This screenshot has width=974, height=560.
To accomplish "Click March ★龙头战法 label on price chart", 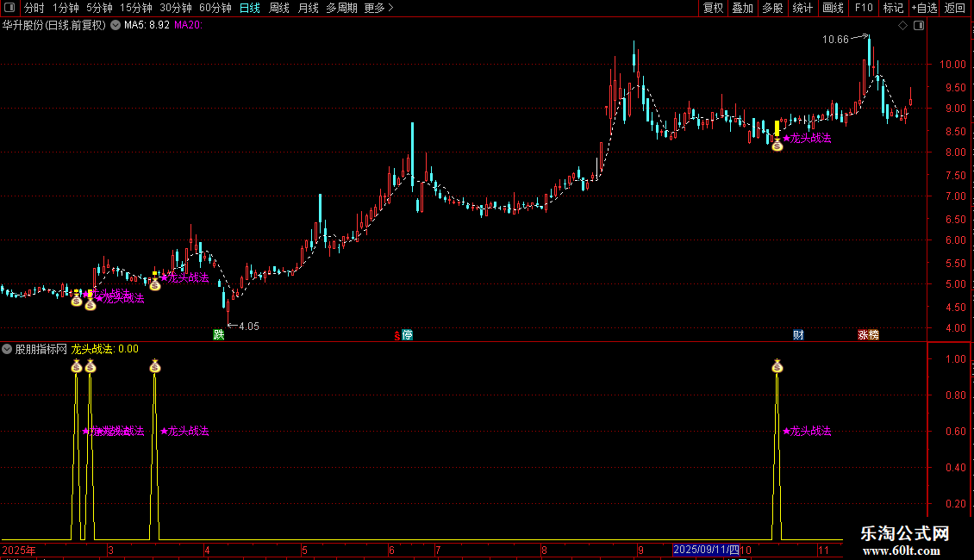I will click(184, 277).
